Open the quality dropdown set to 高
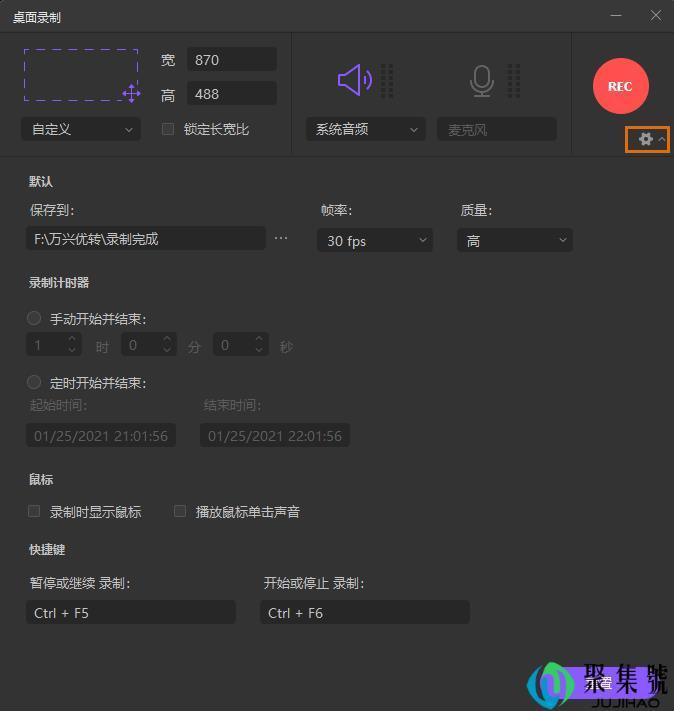Image resolution: width=674 pixels, height=711 pixels. pos(515,240)
